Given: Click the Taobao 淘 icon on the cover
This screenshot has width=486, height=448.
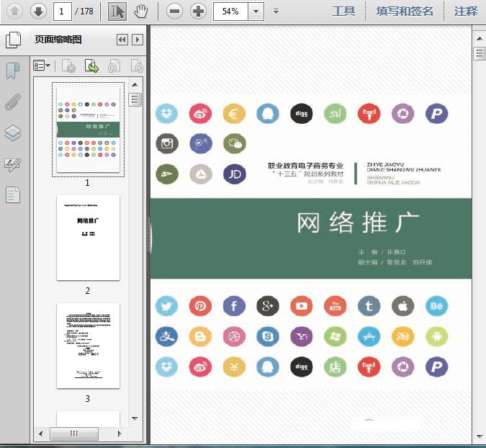Looking at the screenshot, I should [x=402, y=336].
